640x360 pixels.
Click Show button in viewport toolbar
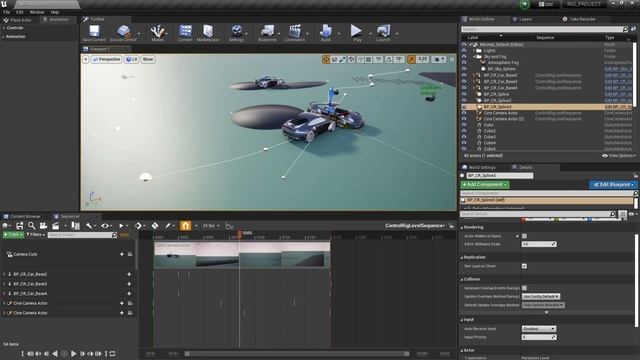click(x=148, y=60)
